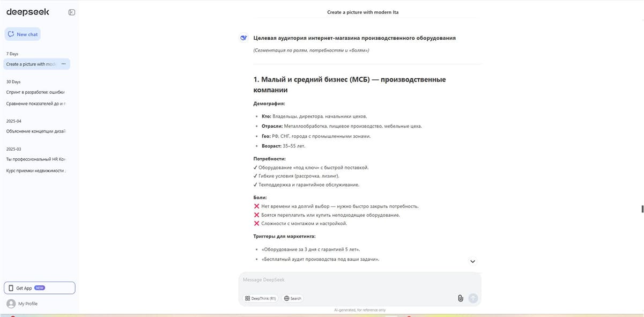
Task: Click the 'Потребности:' subheading
Action: [269, 159]
